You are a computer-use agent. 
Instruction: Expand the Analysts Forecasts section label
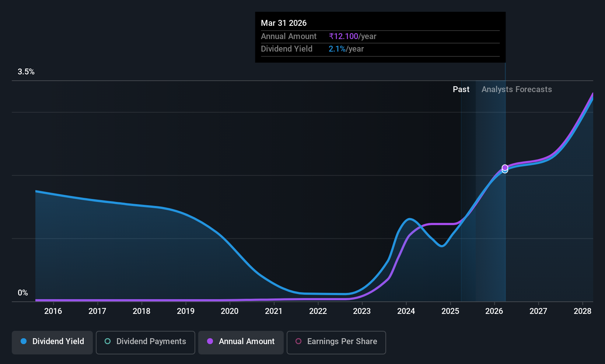(516, 89)
